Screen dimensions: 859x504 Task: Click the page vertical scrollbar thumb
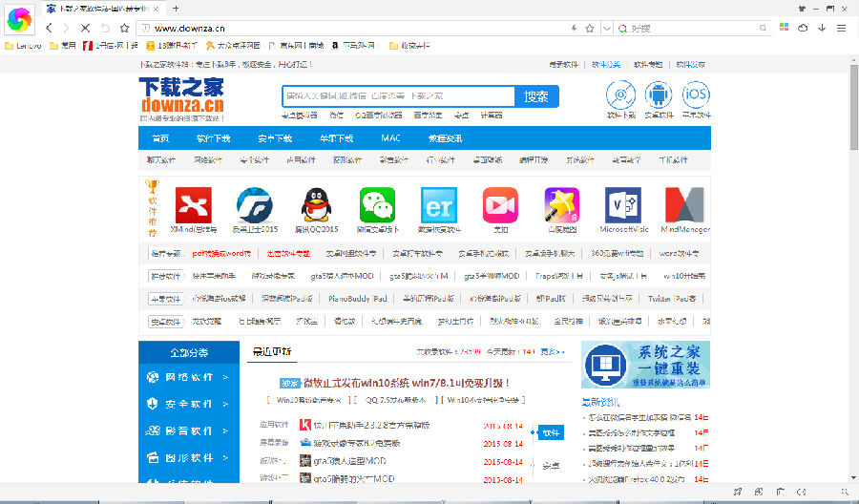853,108
